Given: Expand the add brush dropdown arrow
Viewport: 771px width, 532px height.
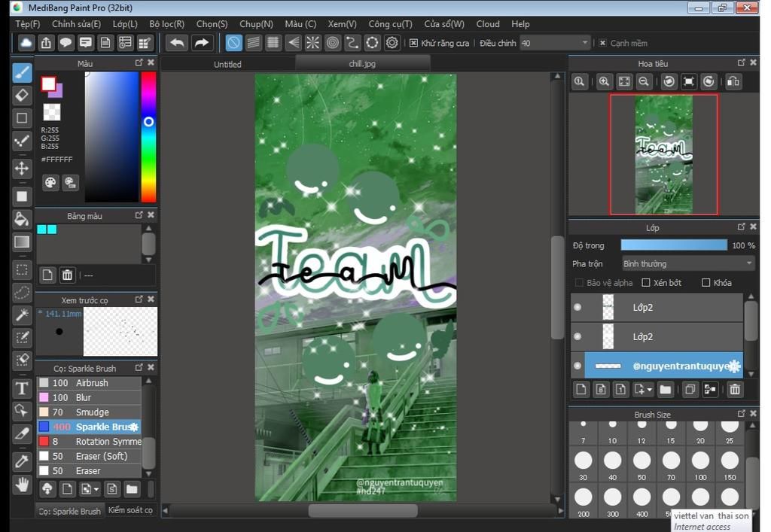Looking at the screenshot, I should pos(96,489).
